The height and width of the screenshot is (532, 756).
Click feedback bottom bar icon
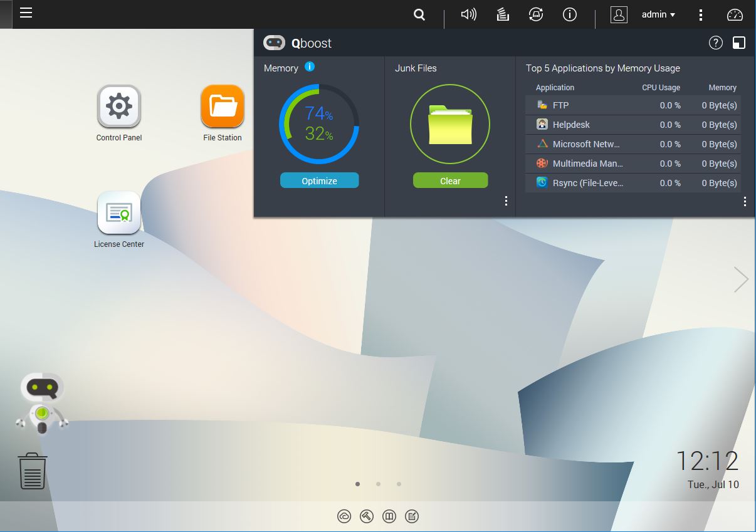click(x=412, y=516)
